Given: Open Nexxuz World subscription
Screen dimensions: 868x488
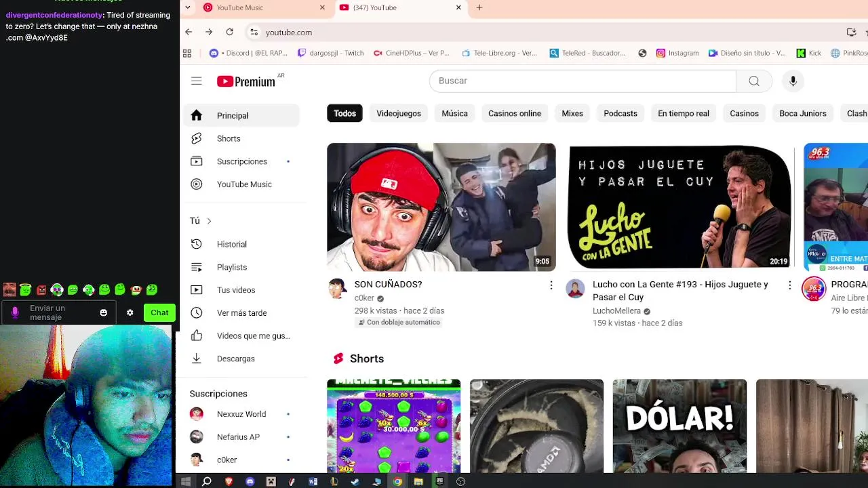Looking at the screenshot, I should (x=241, y=414).
